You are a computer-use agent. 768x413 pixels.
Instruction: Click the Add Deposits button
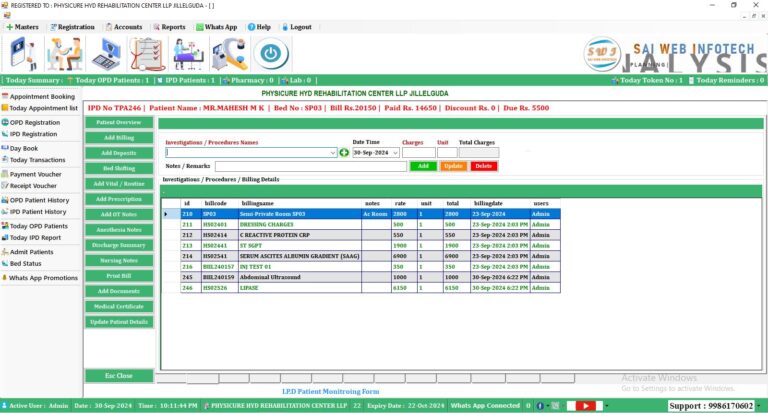[119, 153]
